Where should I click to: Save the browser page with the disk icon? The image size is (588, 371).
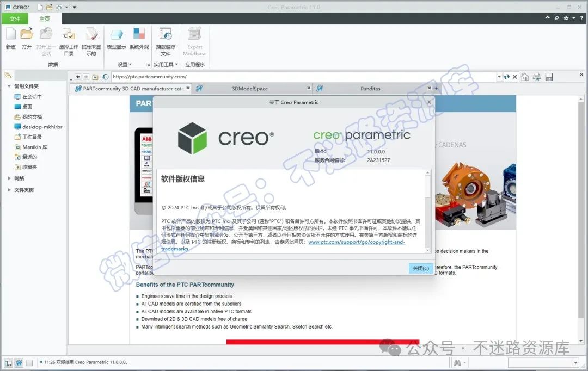tap(549, 77)
